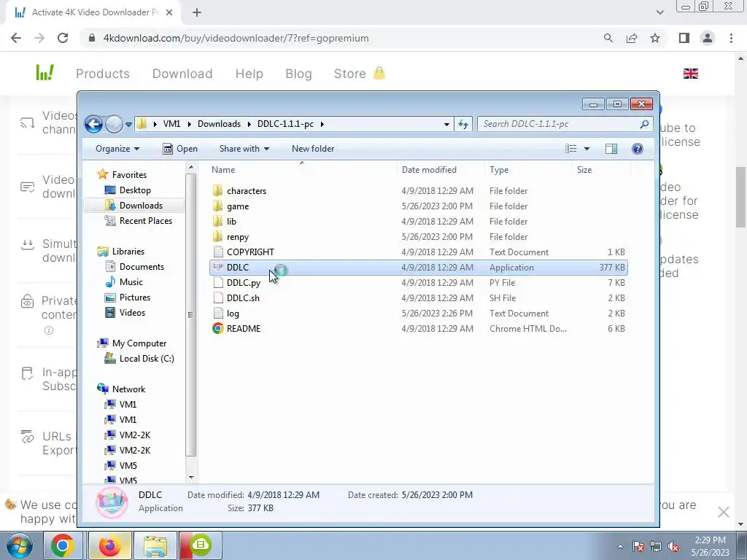
Task: Reload the Chrome page
Action: tap(63, 38)
